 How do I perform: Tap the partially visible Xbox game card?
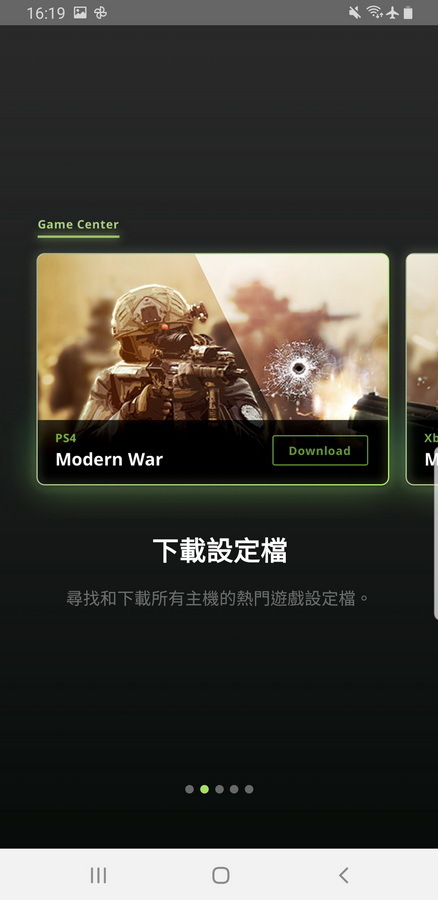(422, 369)
